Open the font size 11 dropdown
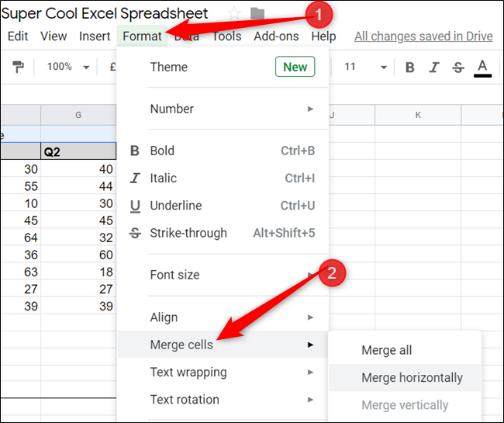Viewport: 504px width, 423px height. click(x=365, y=67)
